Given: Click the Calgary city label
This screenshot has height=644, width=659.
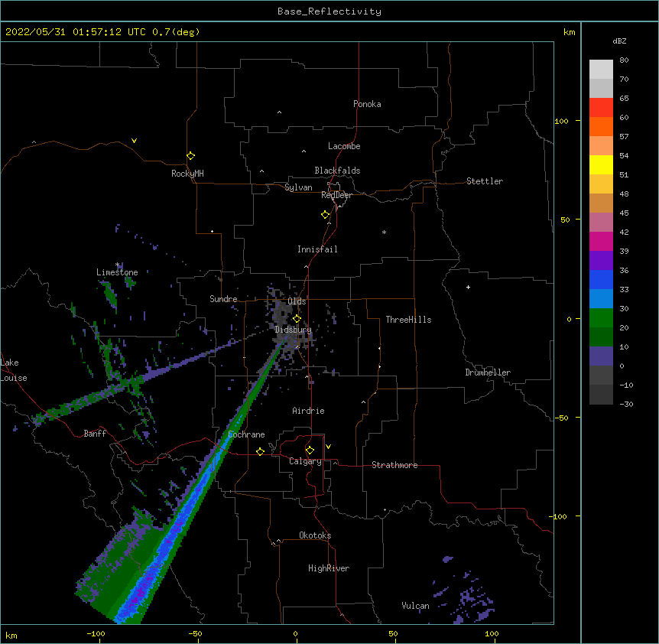Looking at the screenshot, I should pos(305,461).
